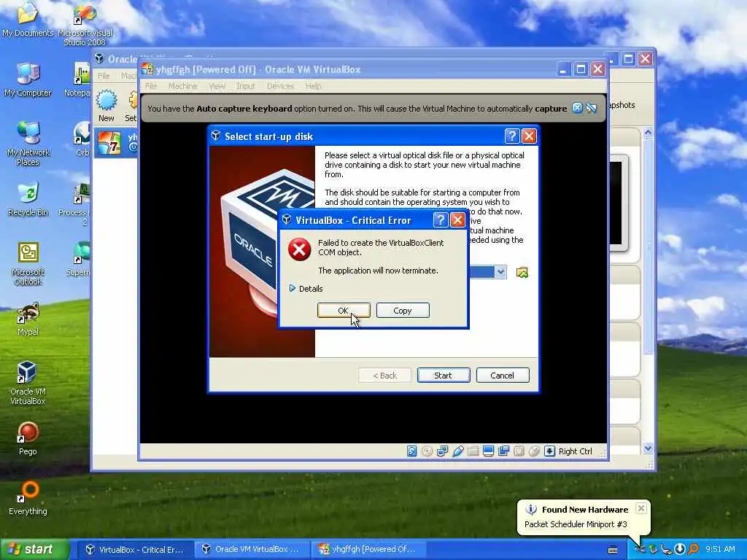
Task: Launch Everything search from the desktop
Action: click(x=28, y=499)
